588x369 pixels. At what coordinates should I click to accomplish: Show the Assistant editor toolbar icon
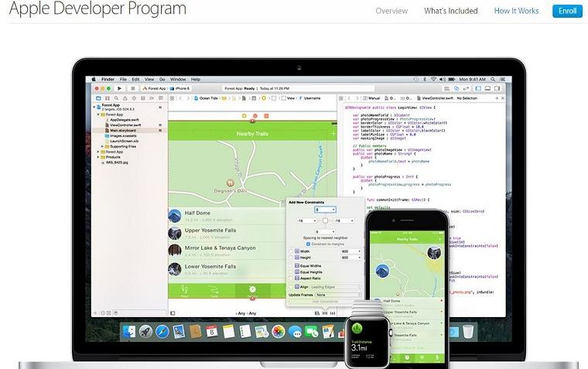(456, 88)
